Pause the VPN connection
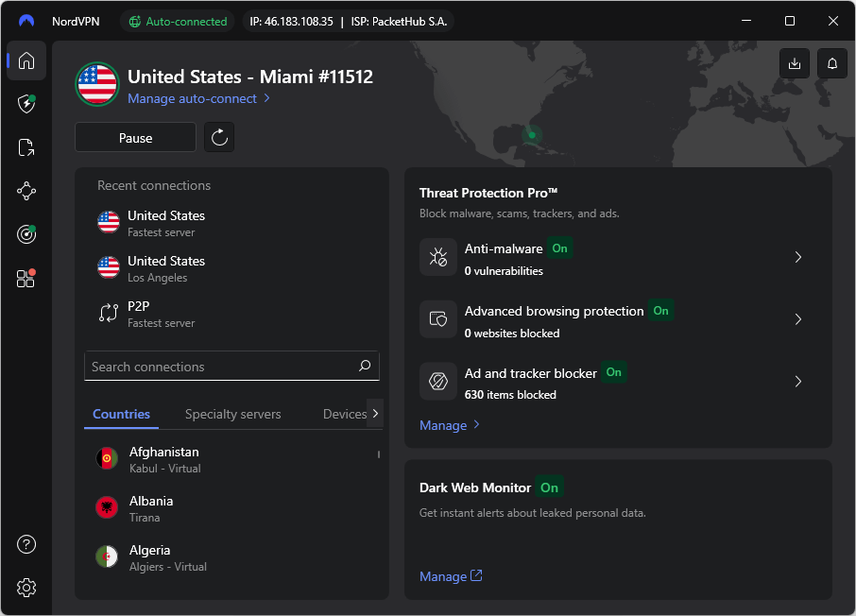Viewport: 856px width, 616px height. (135, 137)
